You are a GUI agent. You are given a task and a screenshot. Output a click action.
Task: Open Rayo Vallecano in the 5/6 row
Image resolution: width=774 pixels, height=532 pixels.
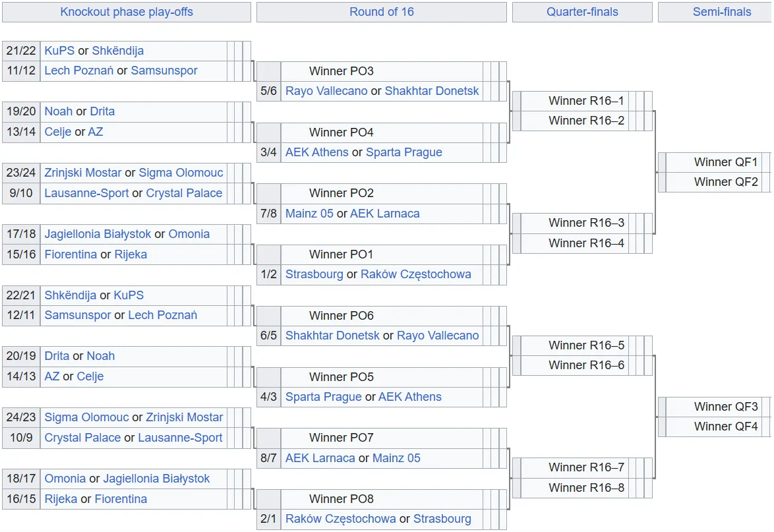326,91
